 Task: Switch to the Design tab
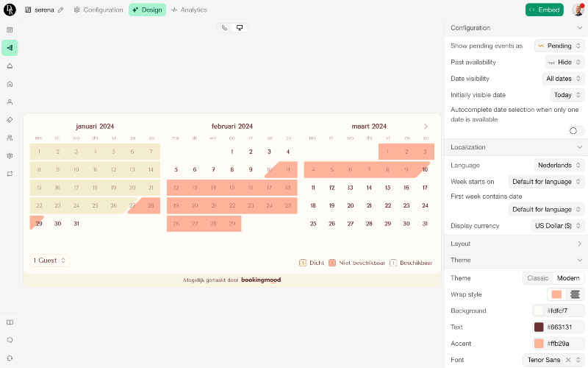(148, 10)
